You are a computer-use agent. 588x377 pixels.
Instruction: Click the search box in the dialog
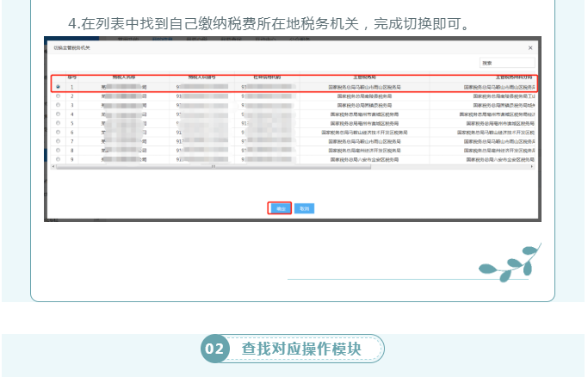tap(507, 63)
